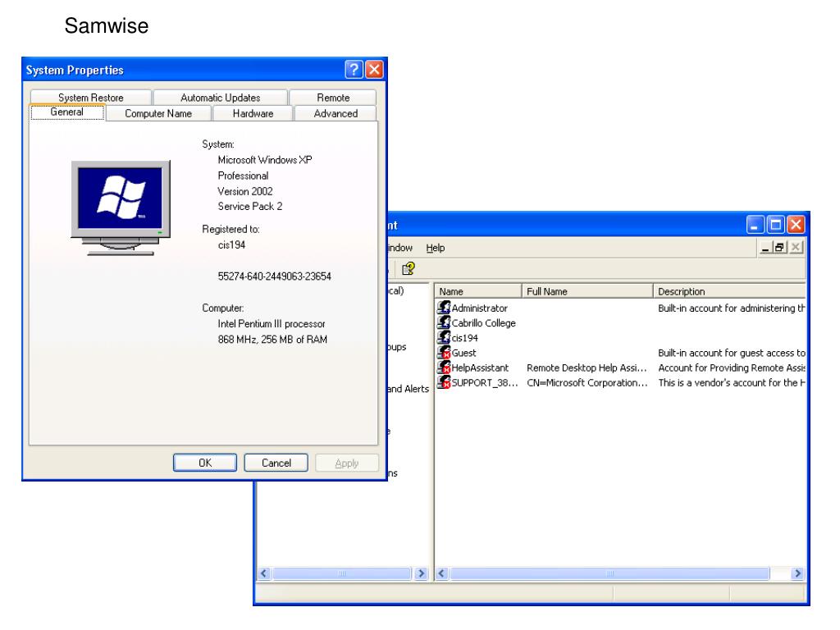
Task: Click the '868 MHz, 256 MB of RAM' text
Action: [272, 340]
